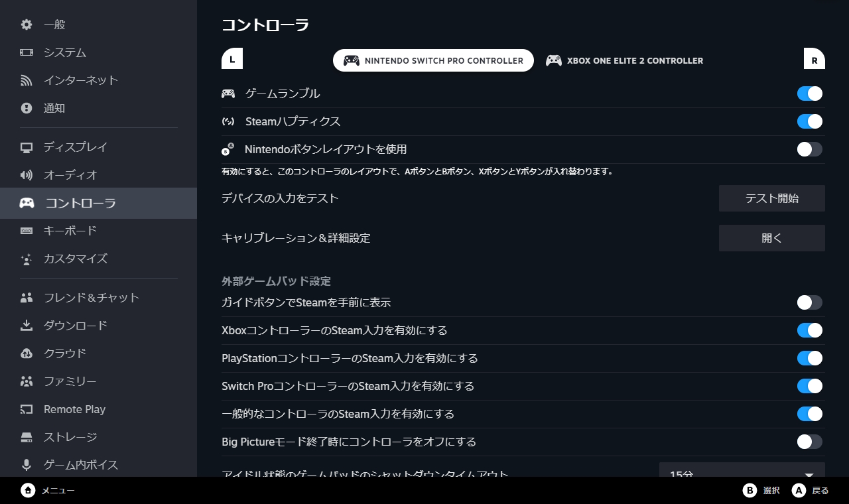Turn off the Steamハプティクス toggle
Viewport: 849px width, 504px height.
coord(810,121)
